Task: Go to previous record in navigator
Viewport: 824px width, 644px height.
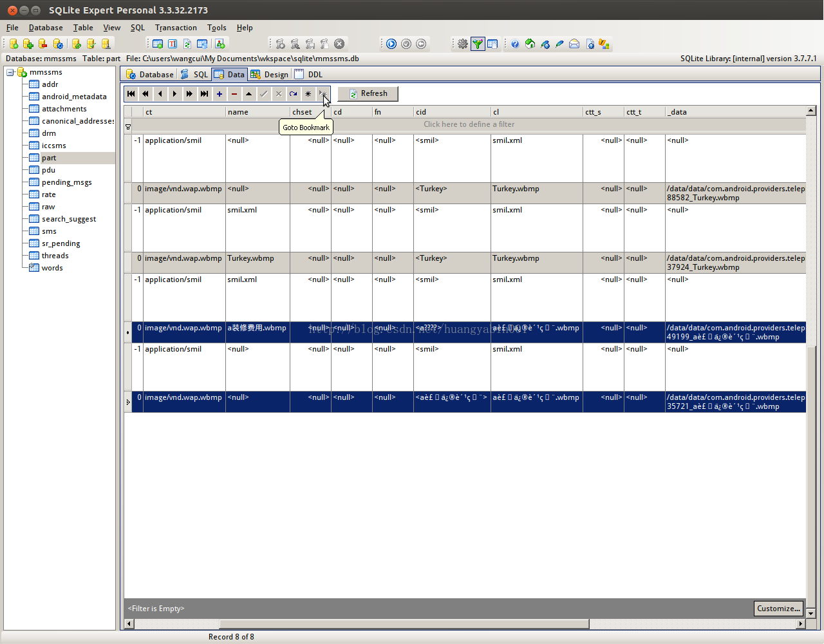Action: click(x=160, y=94)
